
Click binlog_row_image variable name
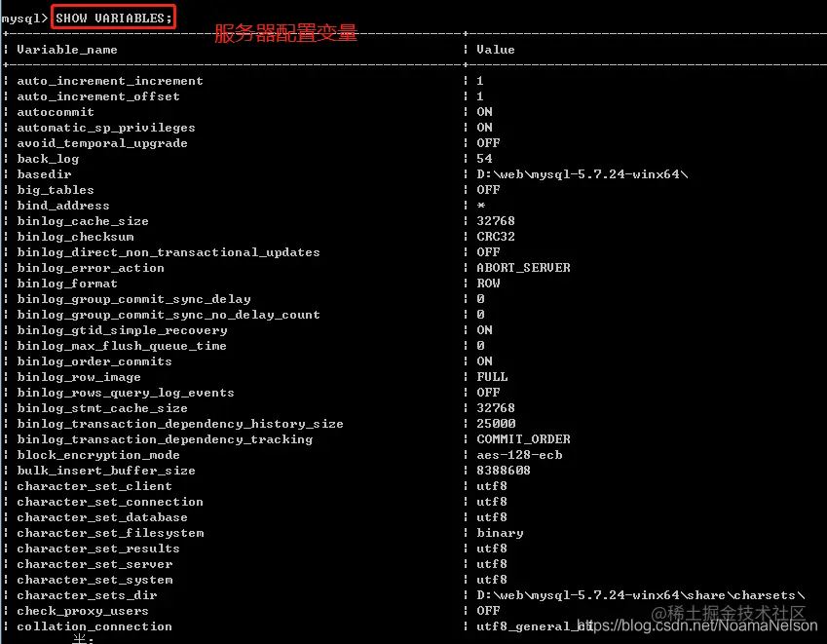tap(79, 377)
